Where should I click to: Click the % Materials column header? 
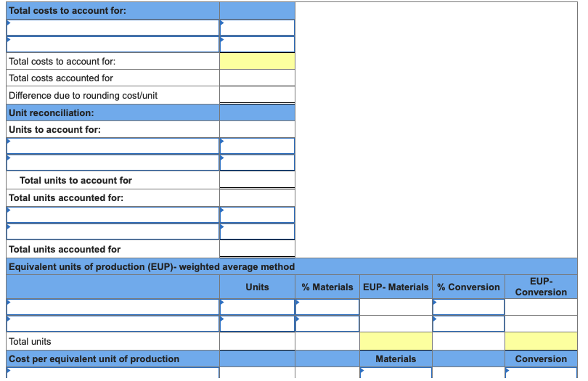[x=327, y=287]
